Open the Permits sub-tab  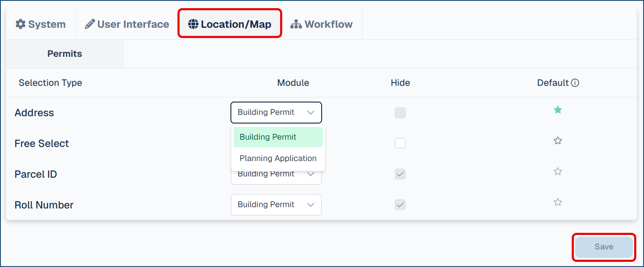(65, 54)
